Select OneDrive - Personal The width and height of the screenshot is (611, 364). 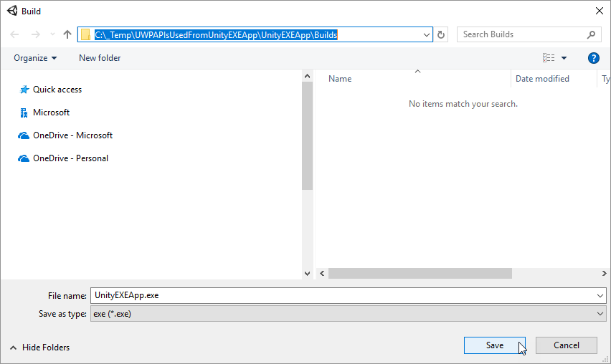(x=70, y=158)
